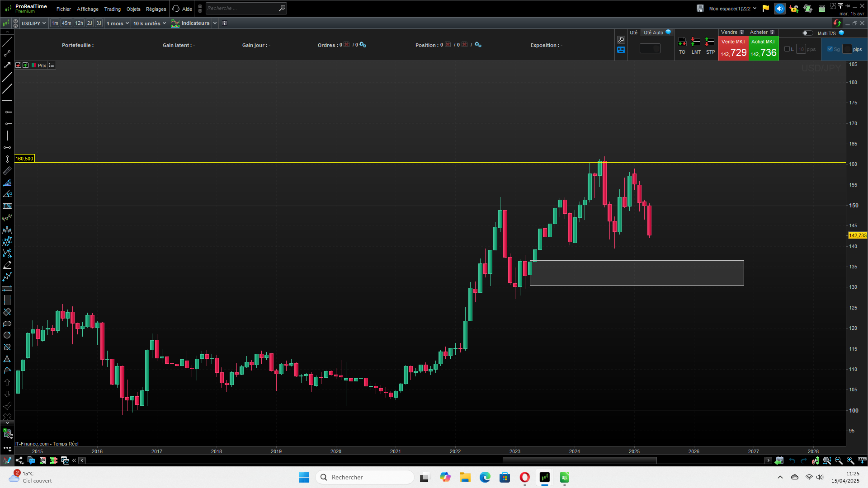The width and height of the screenshot is (868, 488).
Task: Open the Trading menu
Action: 112,9
